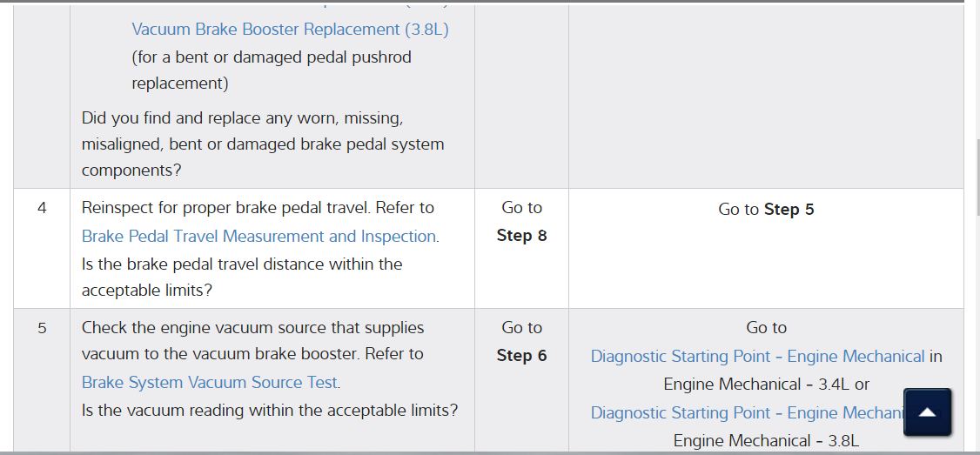Click the bent or damaged pedal pushrod note
The height and width of the screenshot is (455, 980).
click(272, 70)
